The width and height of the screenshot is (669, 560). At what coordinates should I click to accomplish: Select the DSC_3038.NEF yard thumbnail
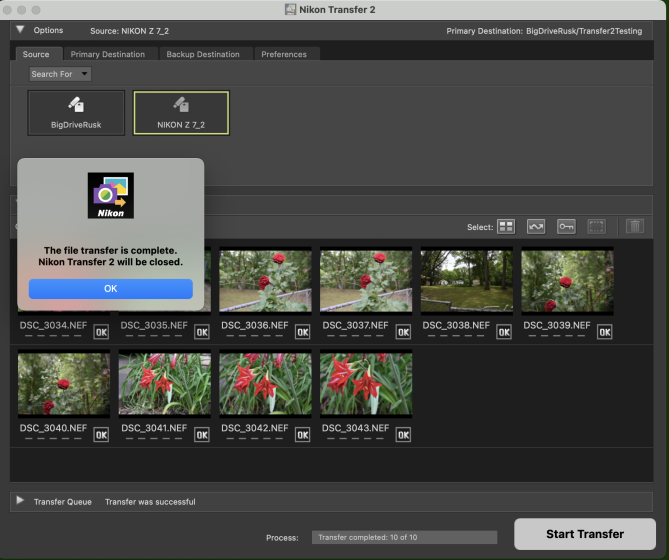tap(466, 281)
